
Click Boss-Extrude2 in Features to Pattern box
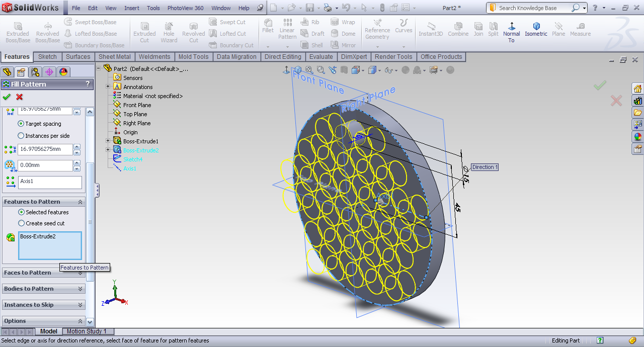[x=38, y=236]
